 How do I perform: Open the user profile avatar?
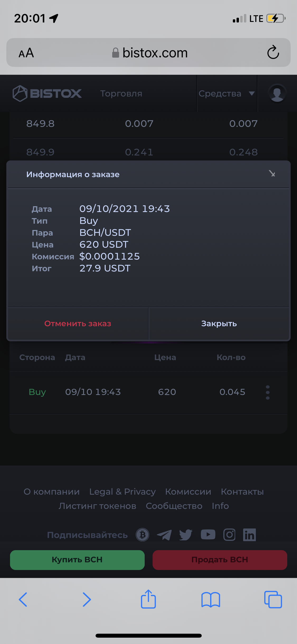click(x=277, y=93)
